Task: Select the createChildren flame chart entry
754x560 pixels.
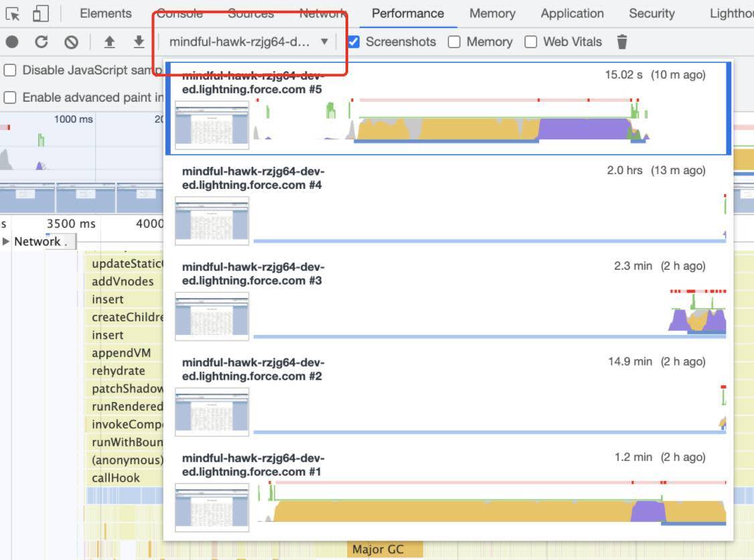Action: [x=125, y=318]
